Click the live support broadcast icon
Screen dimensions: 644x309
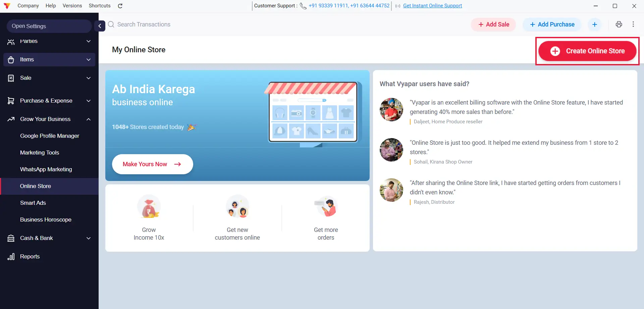point(398,6)
